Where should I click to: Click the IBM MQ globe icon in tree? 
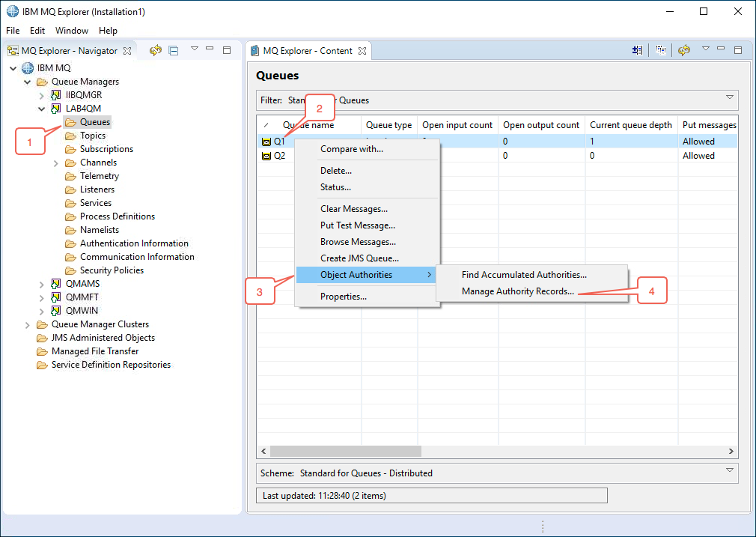click(x=28, y=68)
